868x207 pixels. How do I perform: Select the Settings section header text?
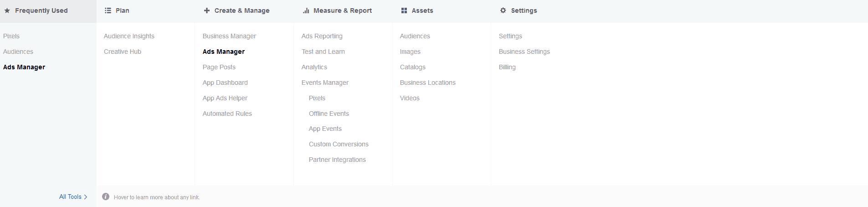(x=524, y=10)
